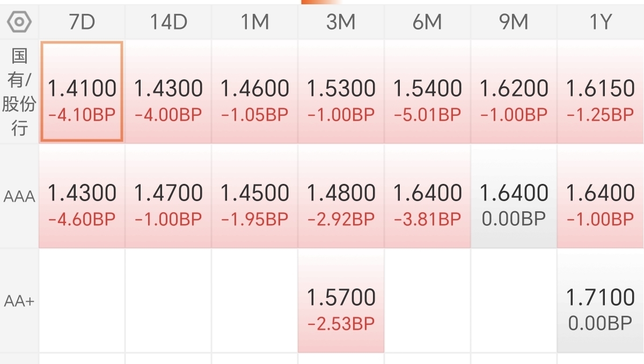
Task: Select the 3M tenor header
Action: (x=341, y=22)
